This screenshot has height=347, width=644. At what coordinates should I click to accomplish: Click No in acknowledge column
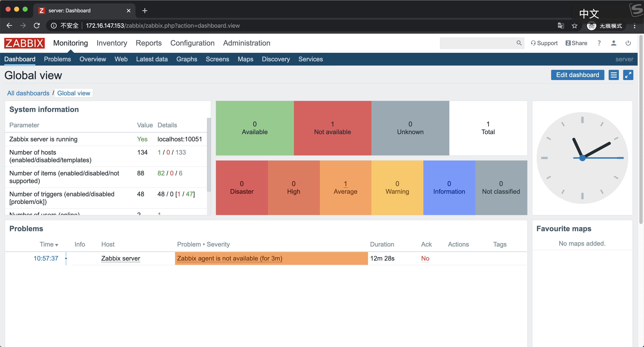click(x=425, y=258)
